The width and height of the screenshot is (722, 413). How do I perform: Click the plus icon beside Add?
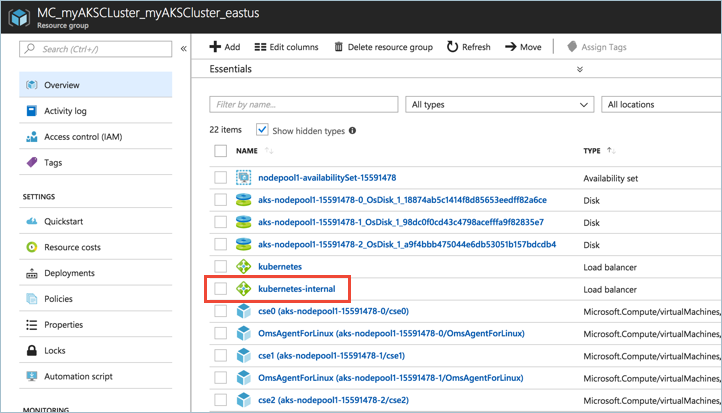pos(215,47)
